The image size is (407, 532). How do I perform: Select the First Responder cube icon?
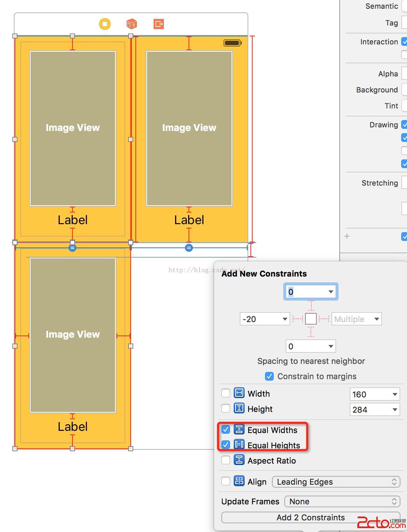click(131, 24)
